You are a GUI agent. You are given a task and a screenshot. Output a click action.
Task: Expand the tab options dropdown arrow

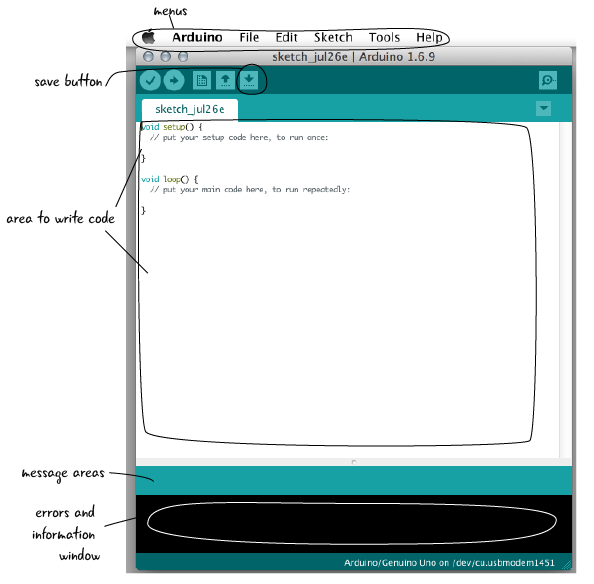(x=544, y=108)
